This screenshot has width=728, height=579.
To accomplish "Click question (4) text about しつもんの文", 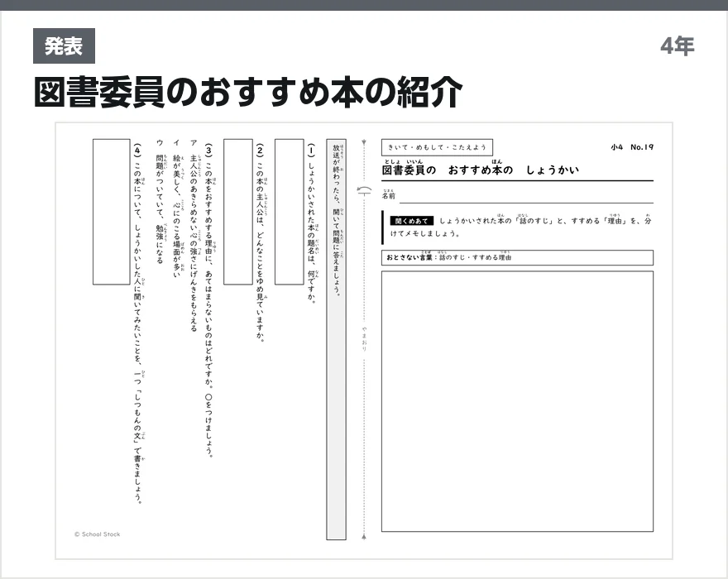I will tap(138, 323).
